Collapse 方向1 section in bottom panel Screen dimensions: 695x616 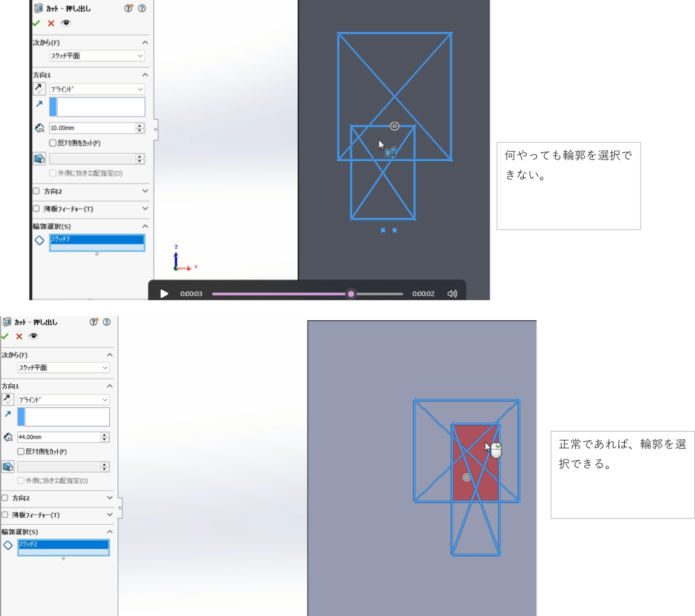110,386
